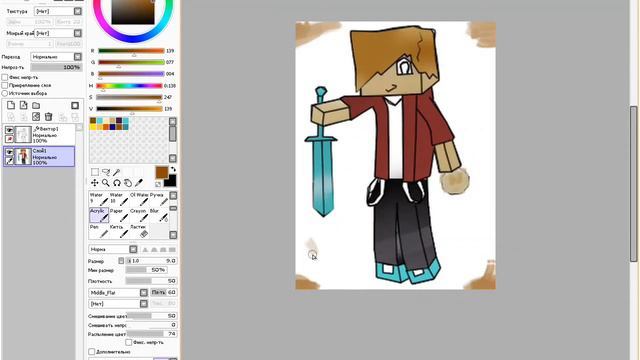This screenshot has width=640, height=360.
Task: Select the zoom magnifier tool
Action: [106, 183]
